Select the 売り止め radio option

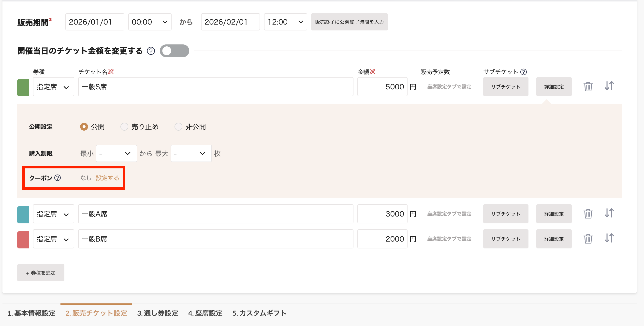point(124,127)
